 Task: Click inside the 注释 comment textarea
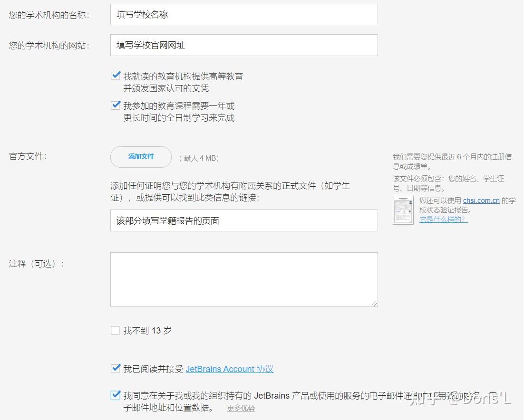tap(244, 279)
